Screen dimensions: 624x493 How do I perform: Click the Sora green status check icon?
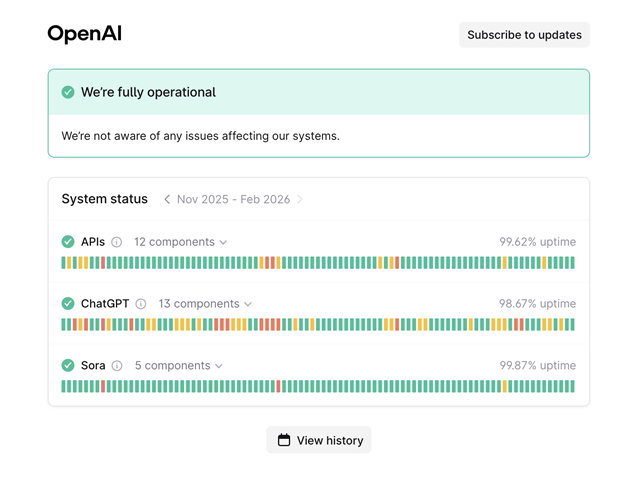tap(68, 365)
